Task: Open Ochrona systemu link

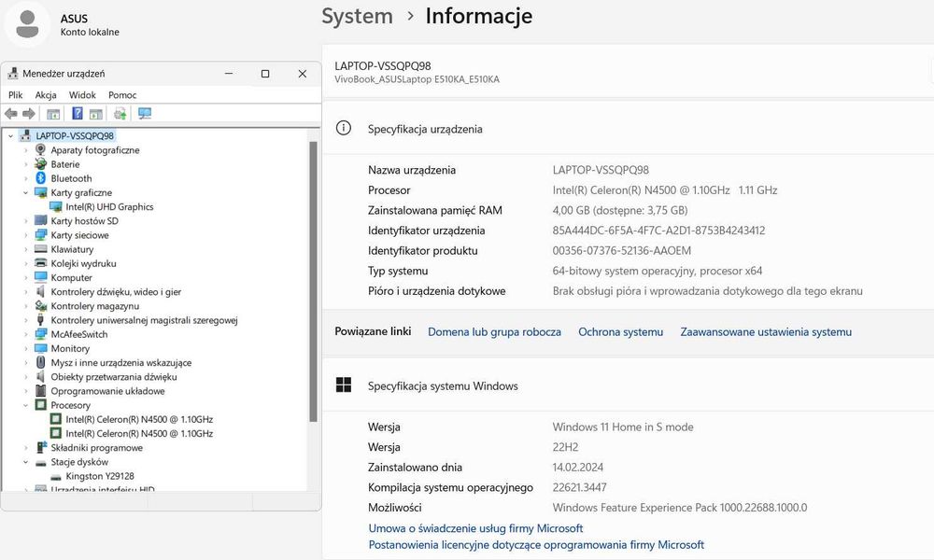Action: coord(621,332)
